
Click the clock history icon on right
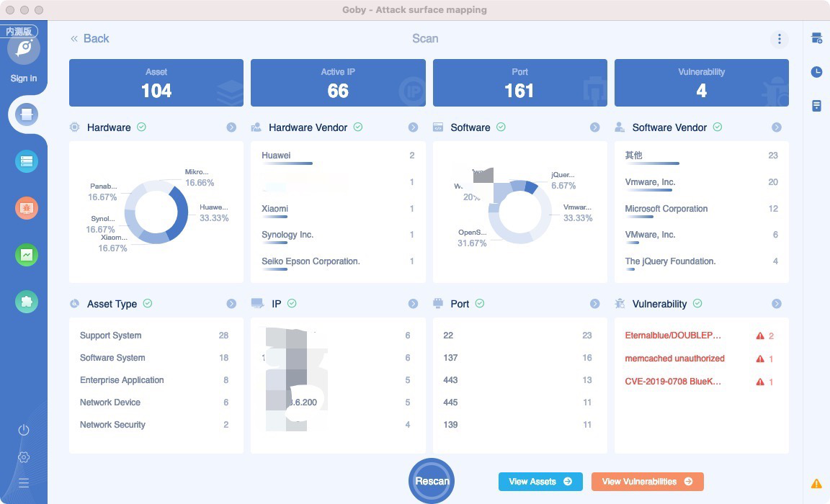click(817, 72)
